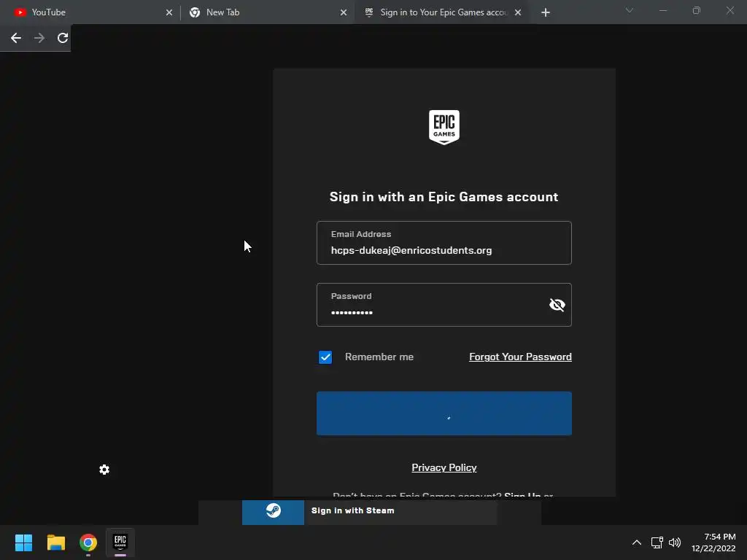Click the browser forward arrow
The width and height of the screenshot is (747, 560).
tap(39, 38)
